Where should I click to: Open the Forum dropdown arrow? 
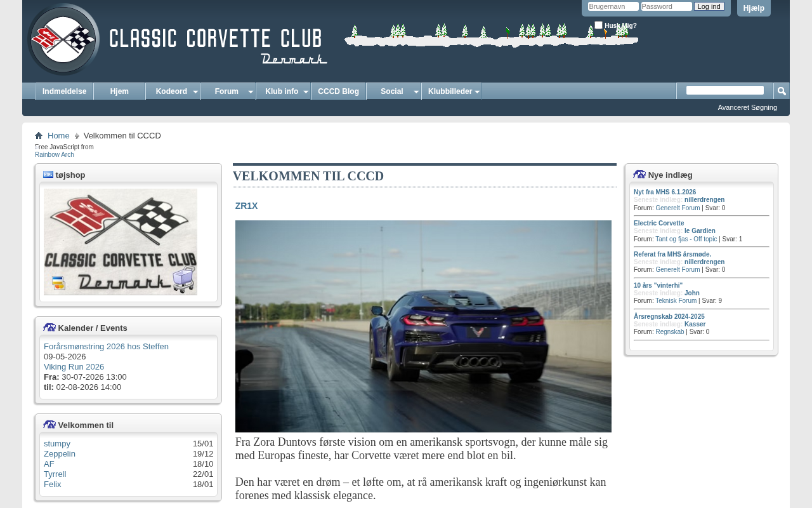[251, 92]
